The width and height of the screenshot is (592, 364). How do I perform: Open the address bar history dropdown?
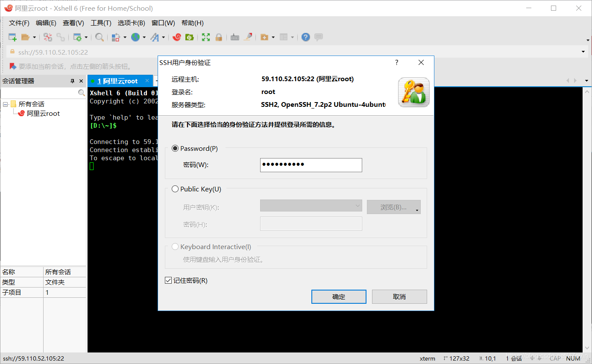pyautogui.click(x=583, y=52)
